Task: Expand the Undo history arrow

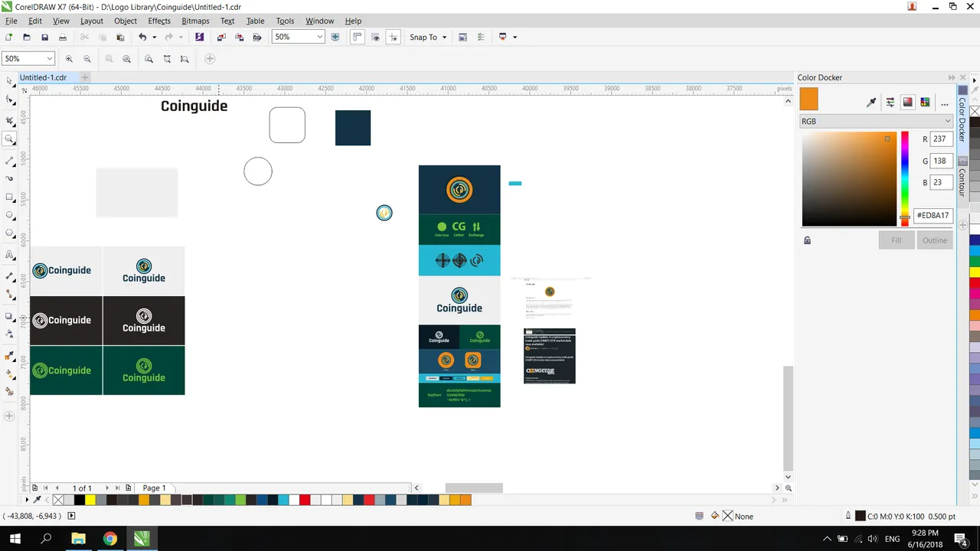Action: pyautogui.click(x=154, y=37)
